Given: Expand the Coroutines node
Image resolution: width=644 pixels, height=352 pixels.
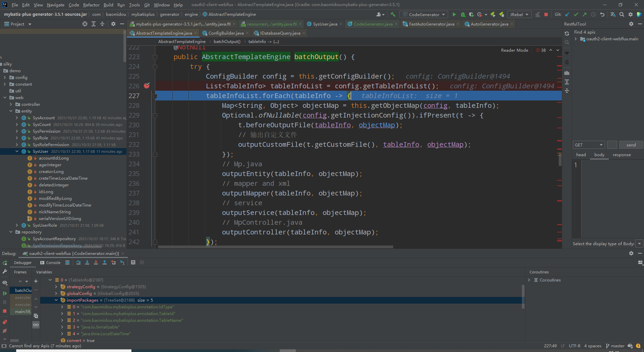Looking at the screenshot, I should click(529, 280).
